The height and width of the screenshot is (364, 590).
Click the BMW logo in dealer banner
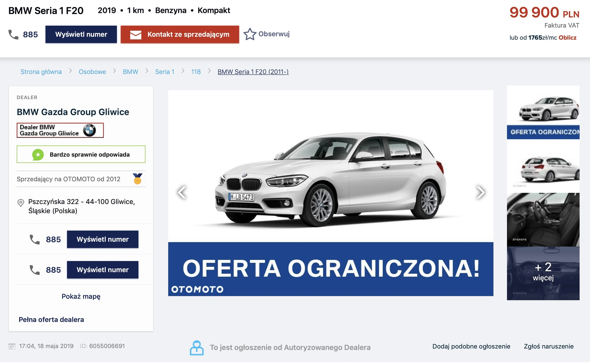pos(89,130)
